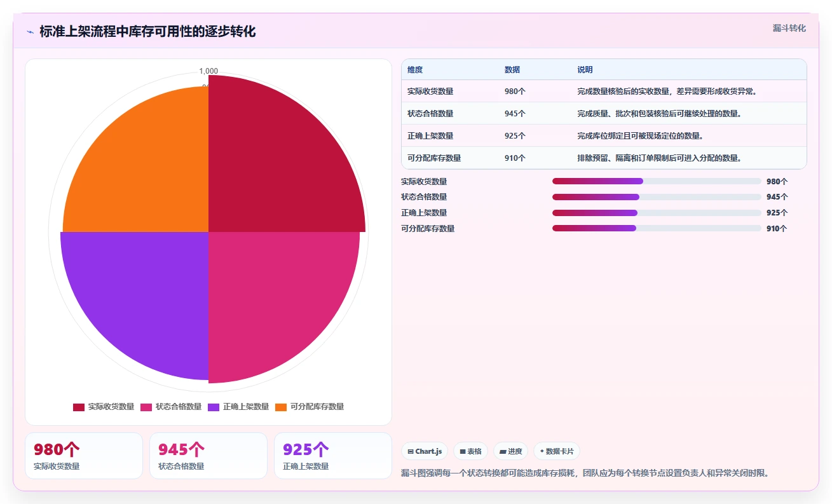
Task: Open the 945个 状态合格数量 data card
Action: [x=208, y=456]
